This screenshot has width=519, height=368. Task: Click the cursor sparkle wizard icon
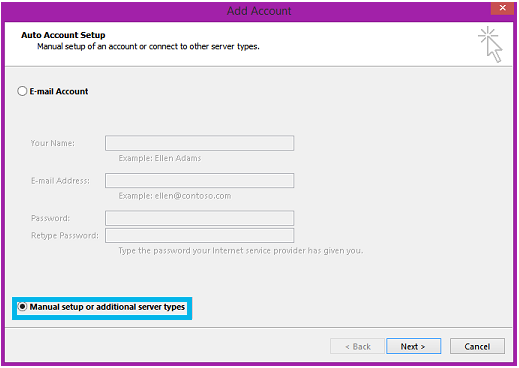490,44
